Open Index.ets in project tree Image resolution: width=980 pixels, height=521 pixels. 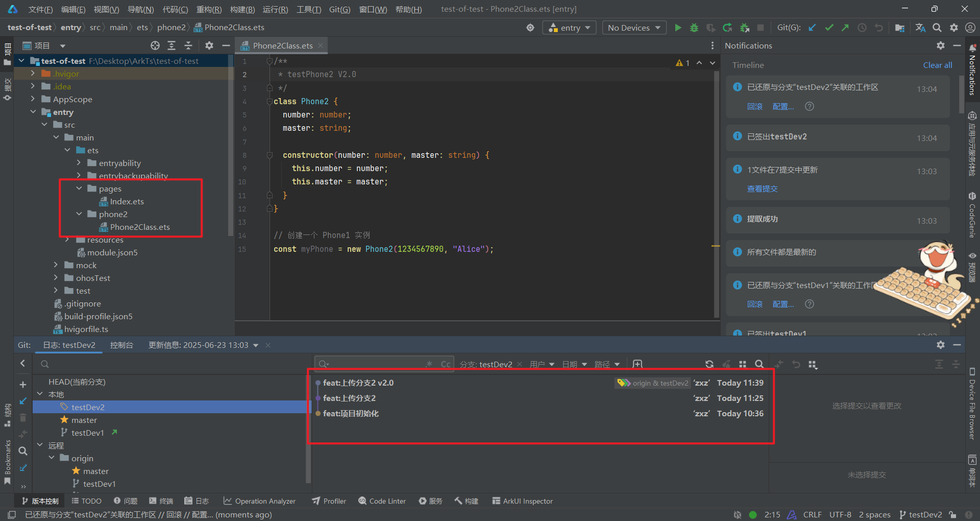pos(127,201)
